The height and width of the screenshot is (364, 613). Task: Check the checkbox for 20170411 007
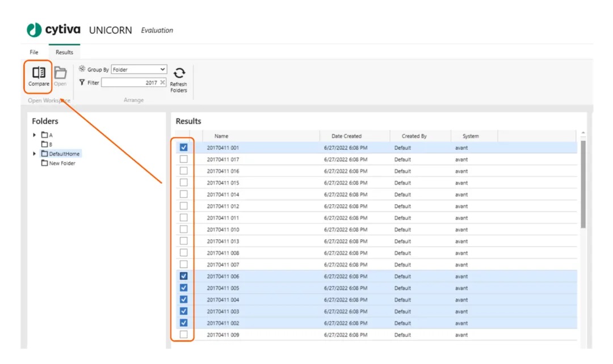(183, 264)
